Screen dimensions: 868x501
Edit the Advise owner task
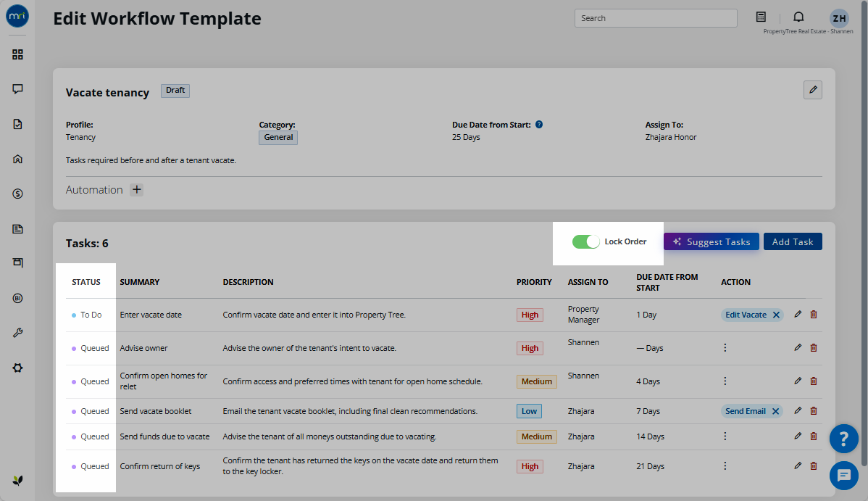point(798,347)
